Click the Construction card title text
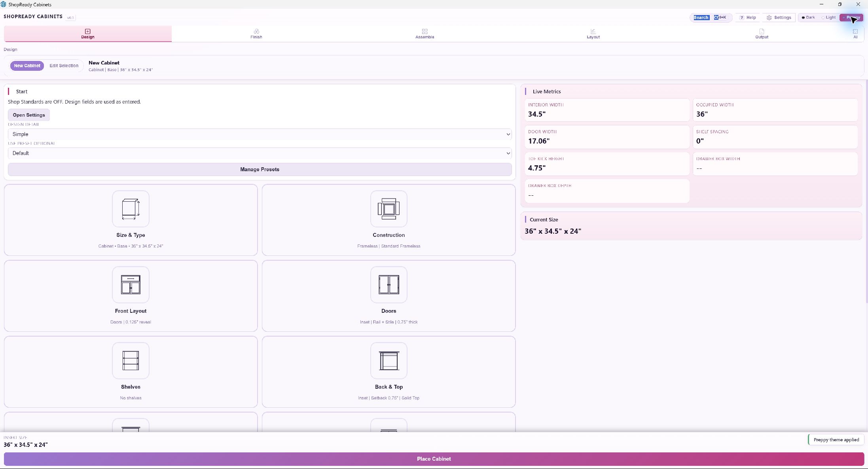 tap(389, 235)
